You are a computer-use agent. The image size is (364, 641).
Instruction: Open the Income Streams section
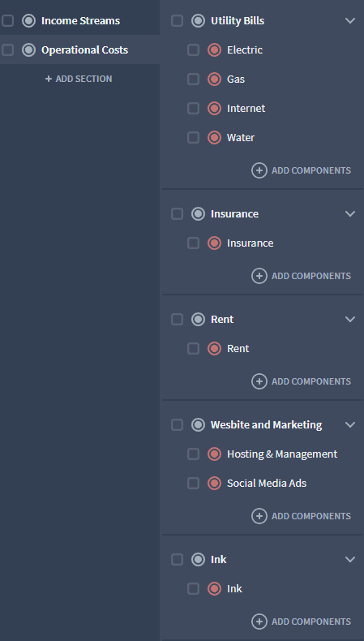79,20
